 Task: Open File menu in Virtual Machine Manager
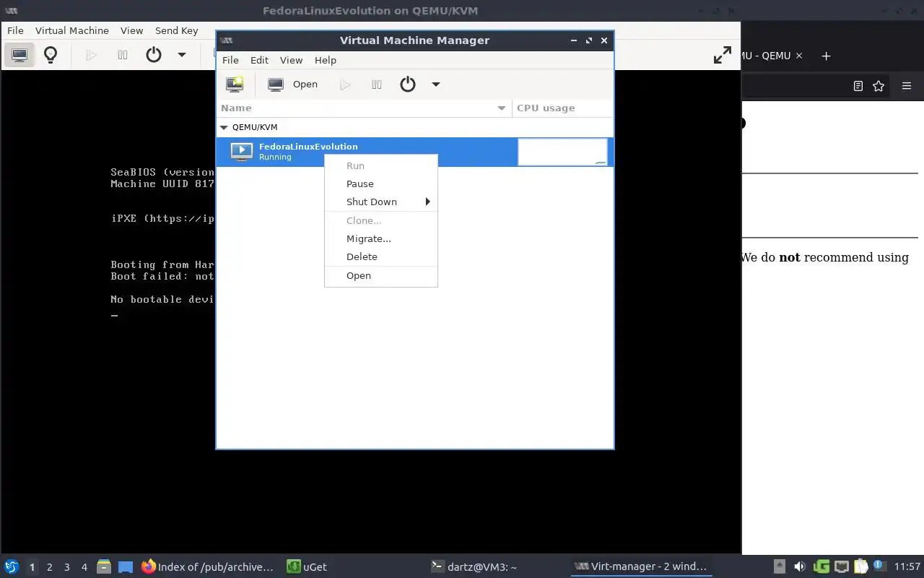[230, 60]
